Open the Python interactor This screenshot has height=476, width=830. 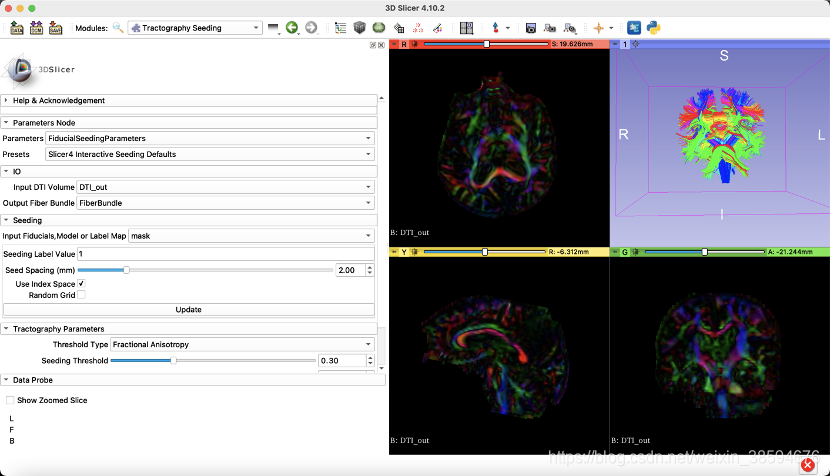point(653,28)
